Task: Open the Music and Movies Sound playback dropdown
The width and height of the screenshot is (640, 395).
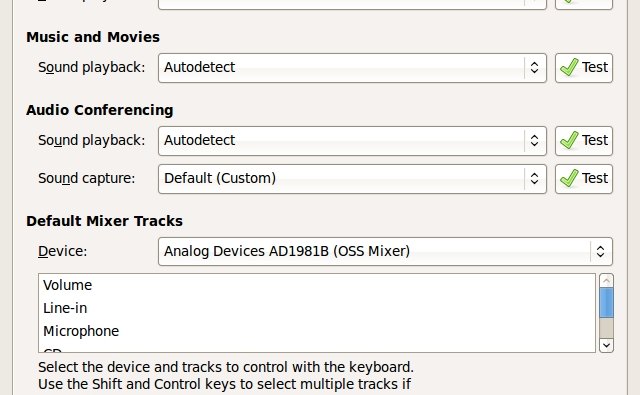Action: coord(352,68)
